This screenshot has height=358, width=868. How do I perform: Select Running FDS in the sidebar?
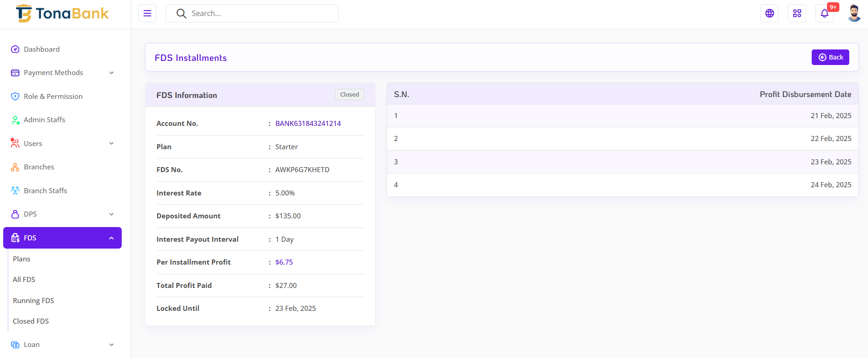33,301
